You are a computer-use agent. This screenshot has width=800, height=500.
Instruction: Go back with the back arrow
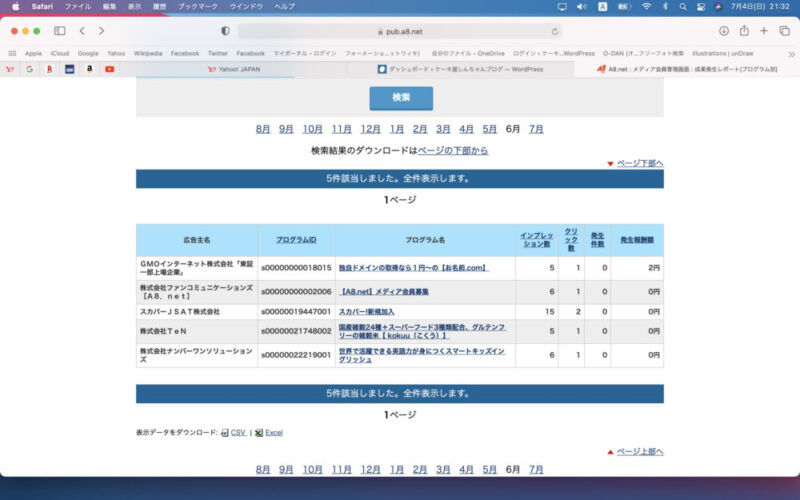(x=82, y=31)
